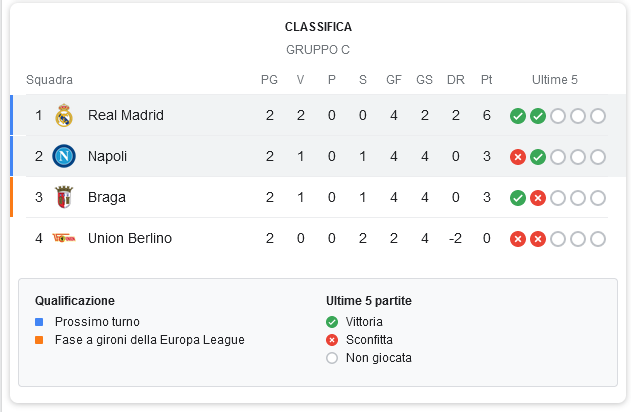Click the Ultime 5 column header
Viewport: 631px width, 412px height.
pos(555,80)
